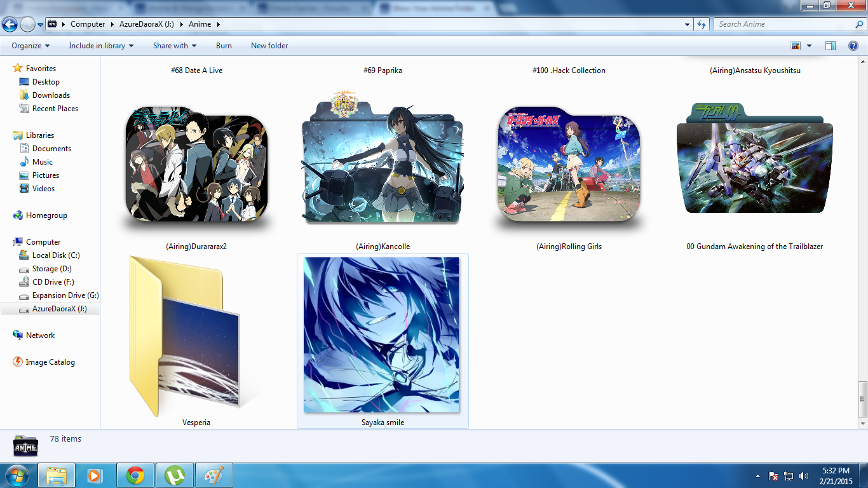868x488 pixels.
Task: Open the Documents library
Action: [x=51, y=149]
